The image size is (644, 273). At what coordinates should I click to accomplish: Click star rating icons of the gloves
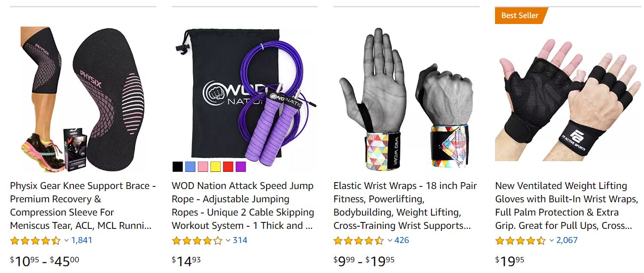click(x=520, y=240)
